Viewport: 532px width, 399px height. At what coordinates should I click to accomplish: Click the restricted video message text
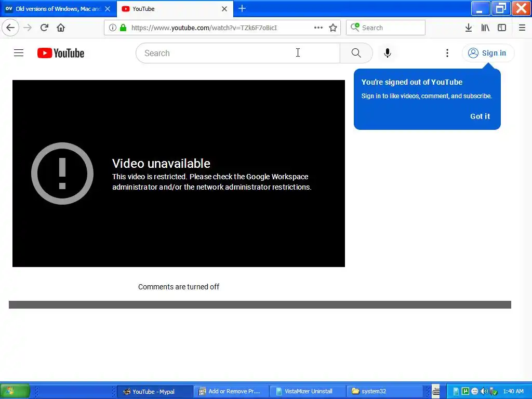pos(212,182)
